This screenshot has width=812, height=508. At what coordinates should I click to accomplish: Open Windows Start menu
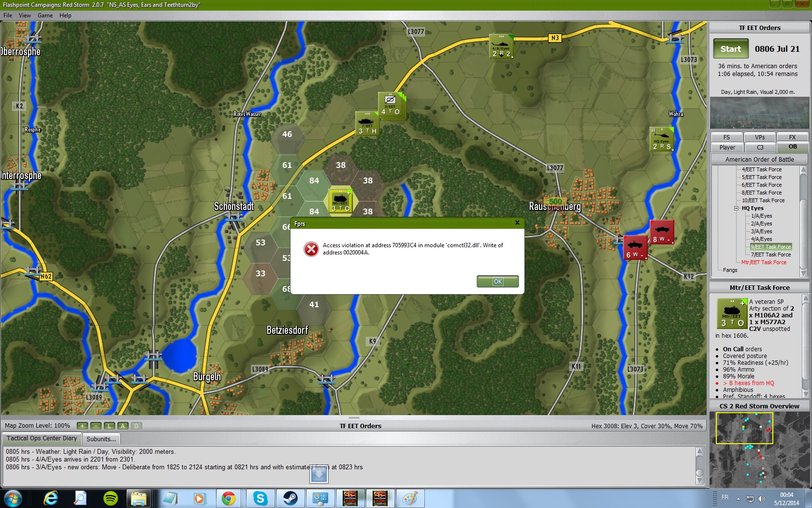click(13, 498)
